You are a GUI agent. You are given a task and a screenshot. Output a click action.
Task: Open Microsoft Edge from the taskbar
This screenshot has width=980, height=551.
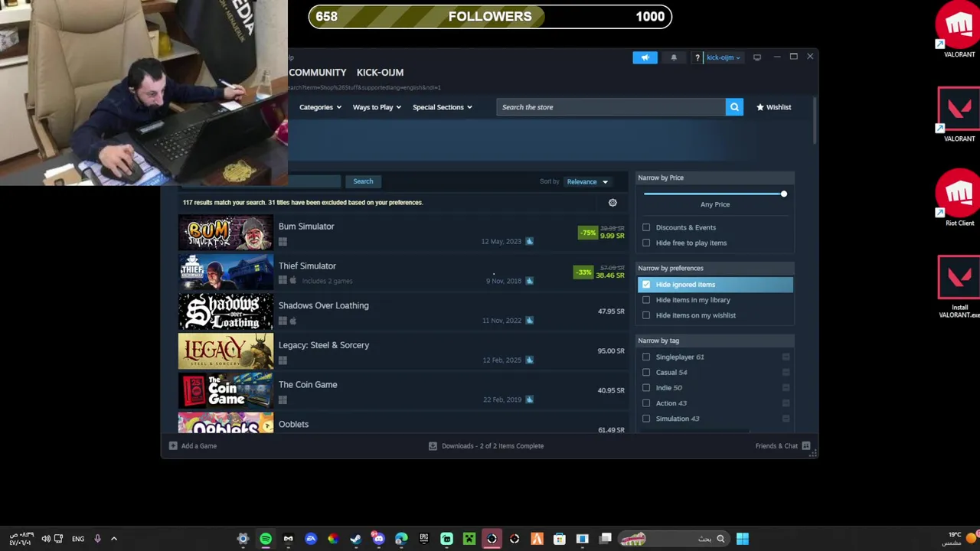tap(401, 539)
